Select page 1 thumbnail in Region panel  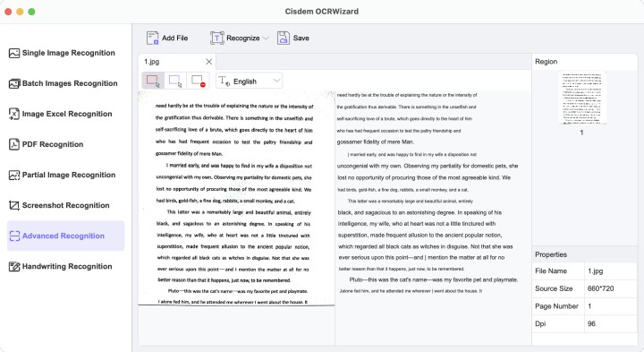click(x=581, y=99)
